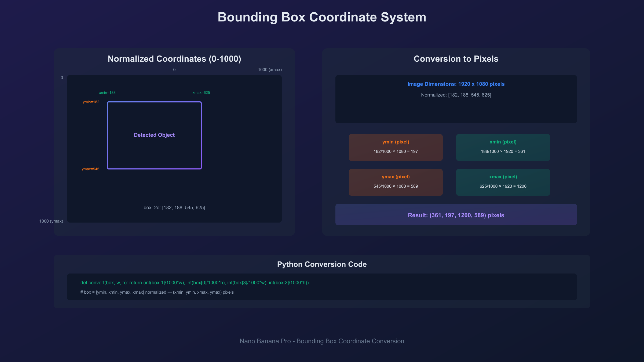This screenshot has width=644, height=362.
Task: Click the xmin=188 label
Action: click(107, 93)
